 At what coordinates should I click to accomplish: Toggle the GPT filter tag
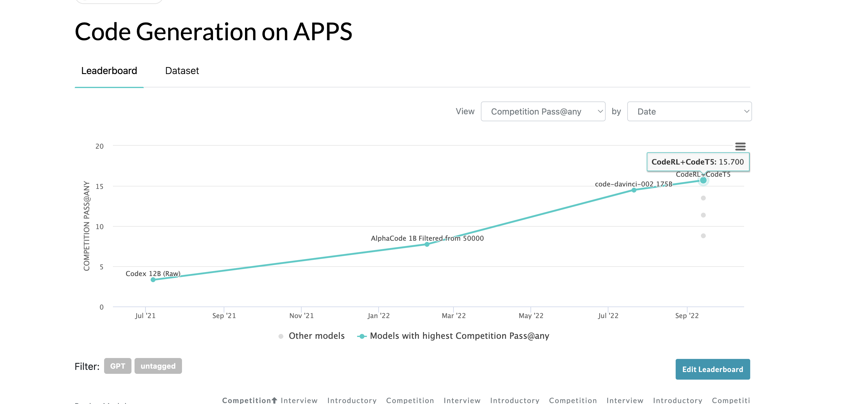pos(117,366)
